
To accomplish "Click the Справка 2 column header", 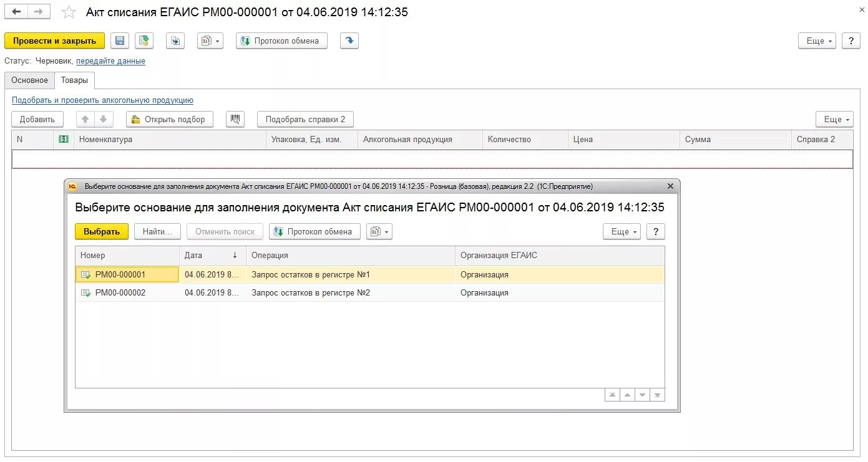I will click(822, 140).
